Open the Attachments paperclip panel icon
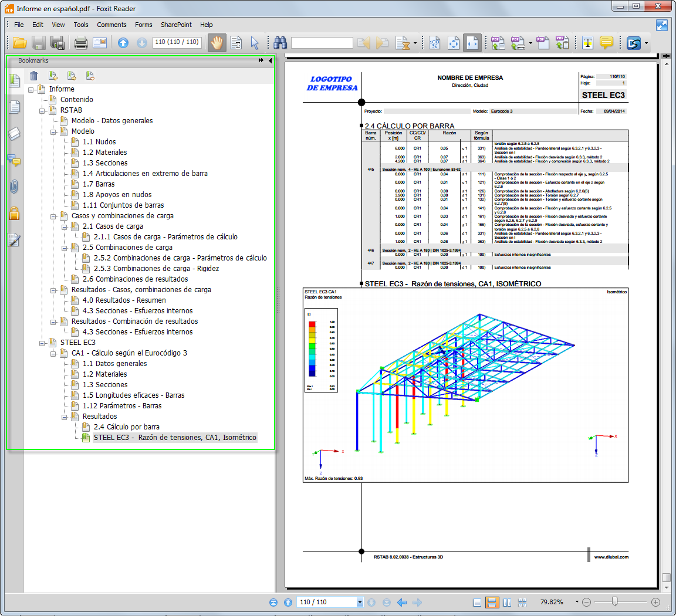676x616 pixels. coord(14,187)
